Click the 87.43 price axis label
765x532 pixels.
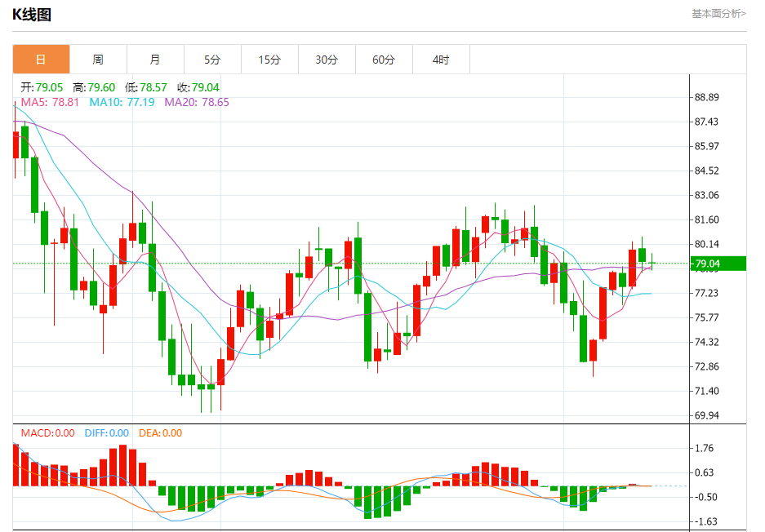[x=706, y=122]
